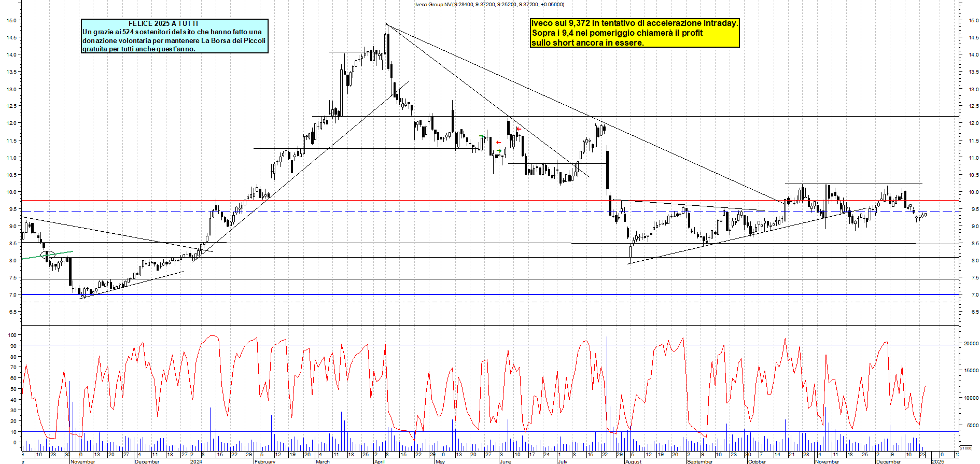This screenshot has width=980, height=464.
Task: Click the 'February' label on the date axis
Action: (x=265, y=461)
